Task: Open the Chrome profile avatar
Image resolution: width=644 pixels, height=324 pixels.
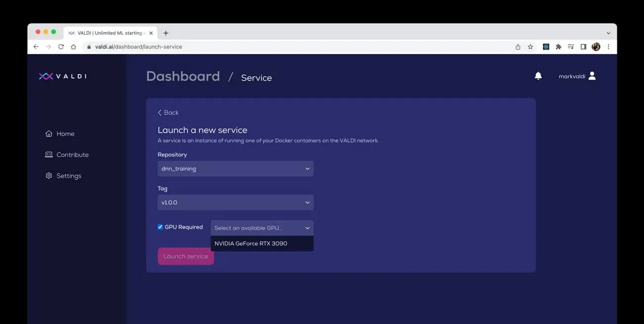Action: (x=596, y=47)
